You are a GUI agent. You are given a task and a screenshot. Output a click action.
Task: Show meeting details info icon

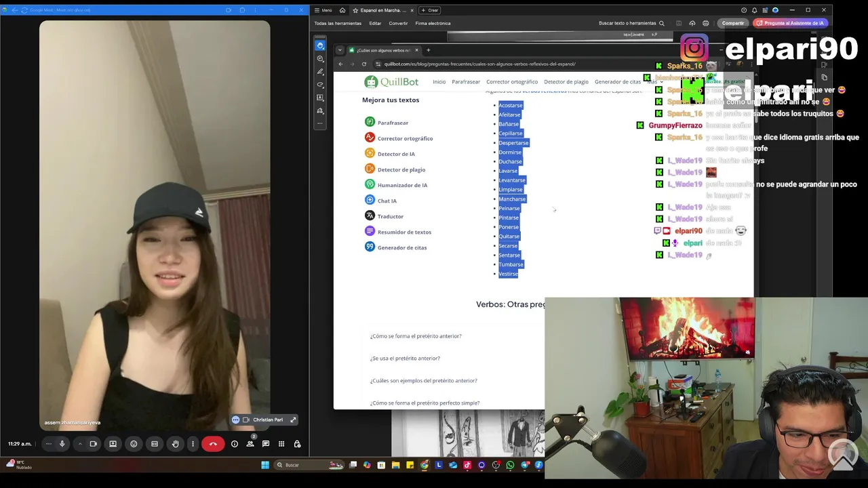235,444
